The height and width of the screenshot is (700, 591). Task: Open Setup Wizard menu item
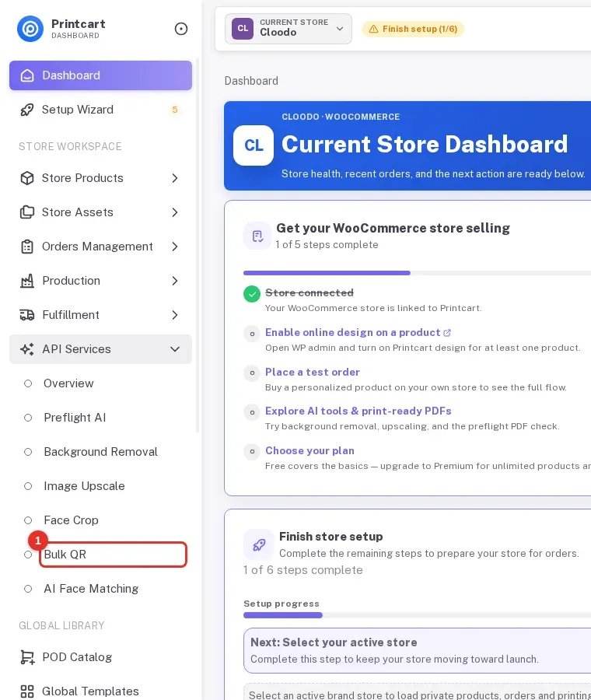tap(100, 110)
